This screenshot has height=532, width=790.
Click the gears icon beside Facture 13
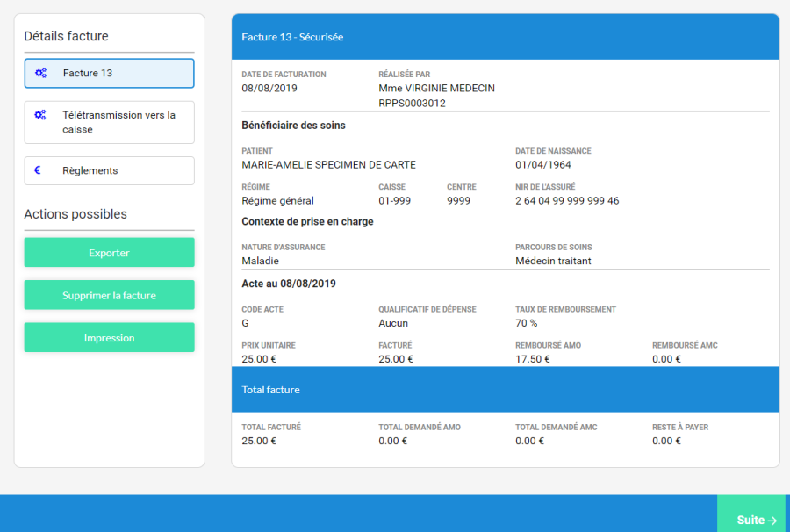pos(40,74)
